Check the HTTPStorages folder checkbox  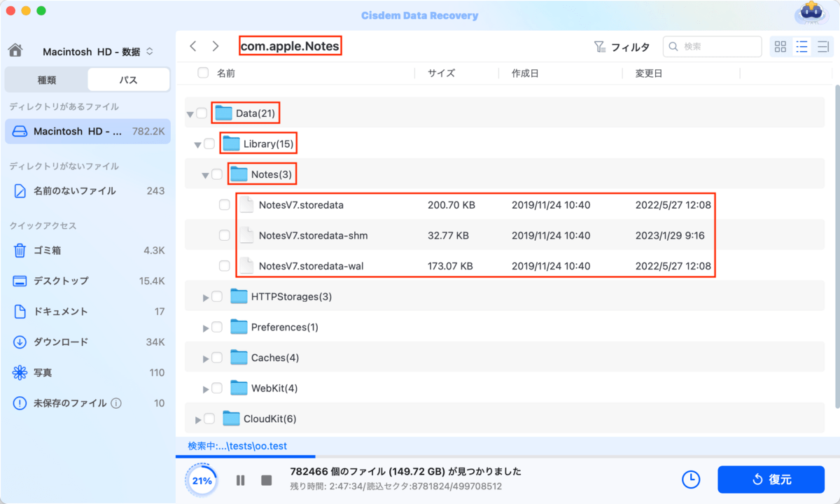click(217, 297)
